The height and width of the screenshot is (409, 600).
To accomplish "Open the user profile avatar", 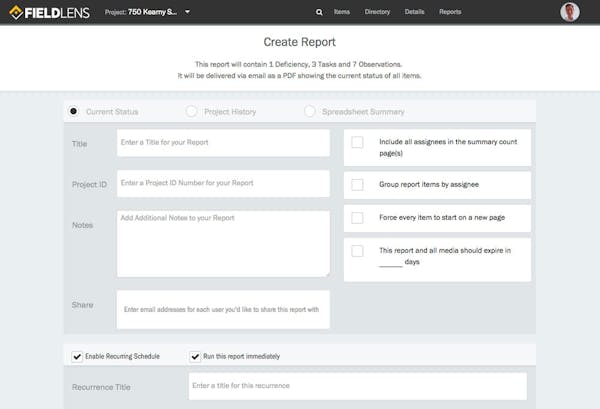I will (570, 12).
